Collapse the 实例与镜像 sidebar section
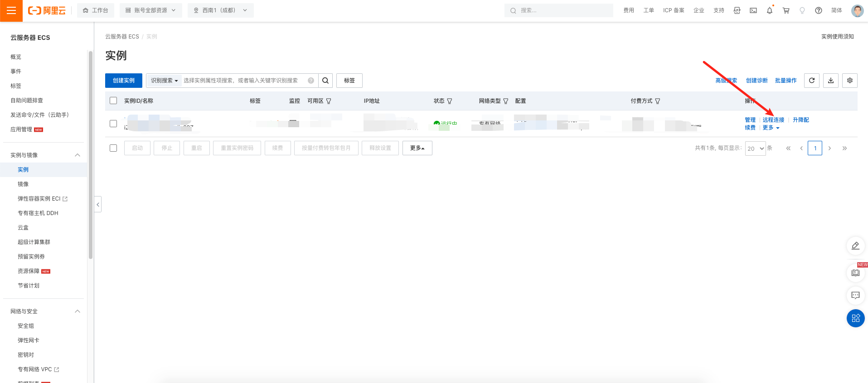This screenshot has height=383, width=868. click(x=77, y=155)
